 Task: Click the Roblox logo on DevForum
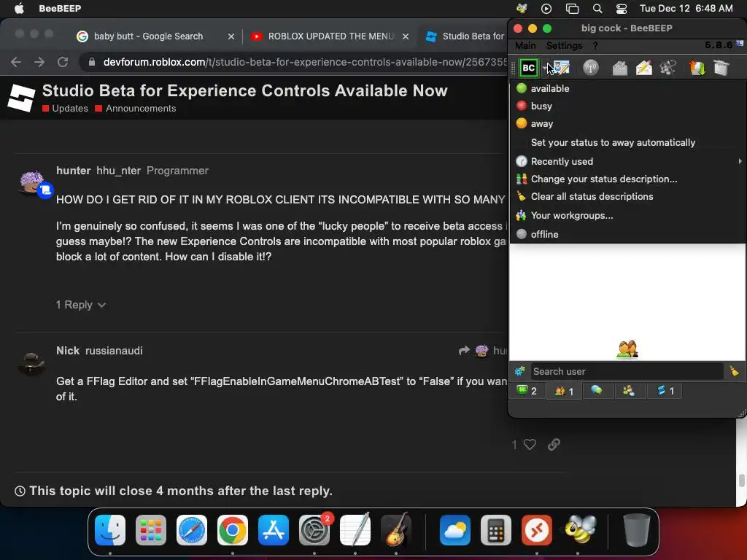click(x=21, y=98)
